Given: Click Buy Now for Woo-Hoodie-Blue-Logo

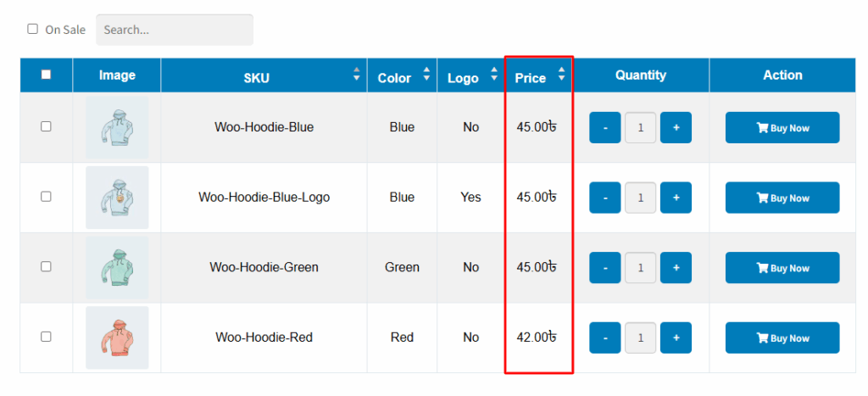Looking at the screenshot, I should pyautogui.click(x=782, y=198).
